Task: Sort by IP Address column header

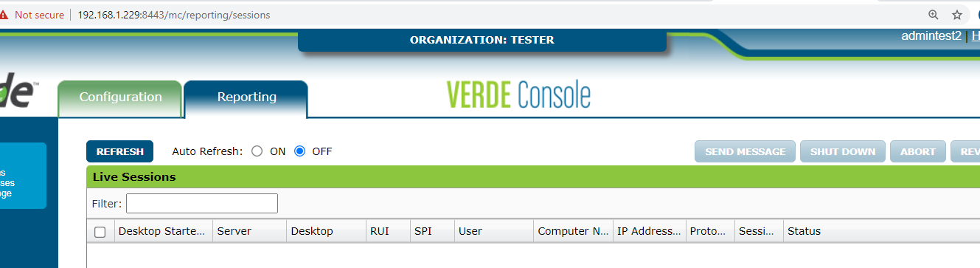Action: pyautogui.click(x=649, y=231)
